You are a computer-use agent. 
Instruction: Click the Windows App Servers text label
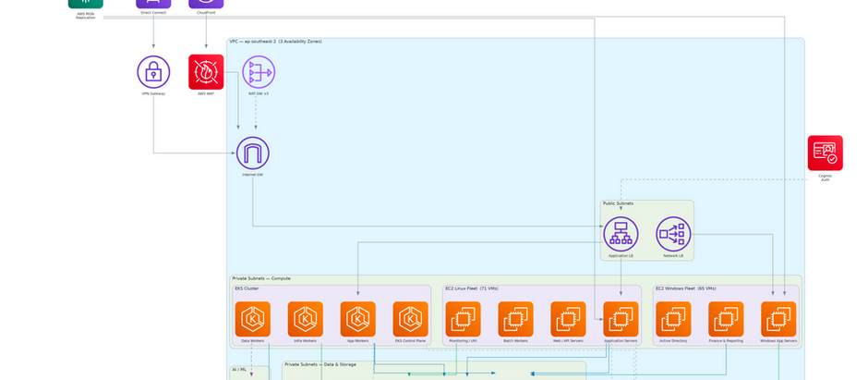click(778, 340)
